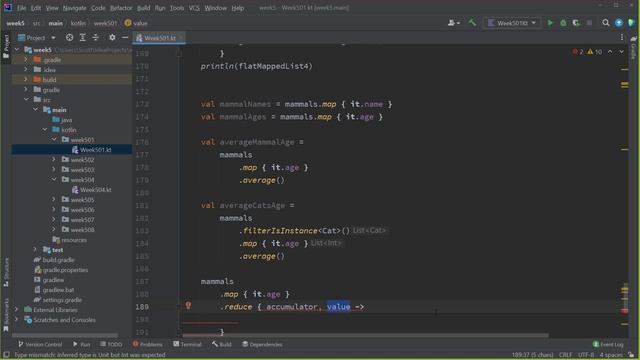The width and height of the screenshot is (640, 360).
Task: Click the quick-fix lightbulb on line 189
Action: [188, 305]
